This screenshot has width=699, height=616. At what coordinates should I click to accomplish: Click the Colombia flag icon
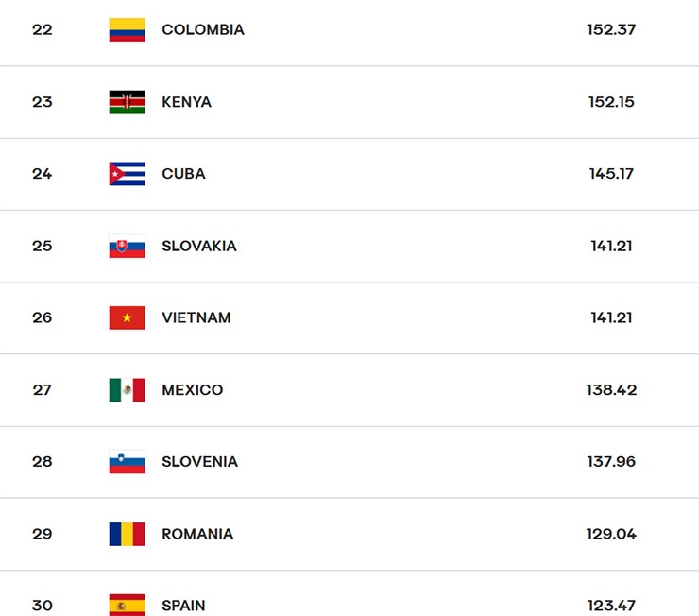pos(128,30)
